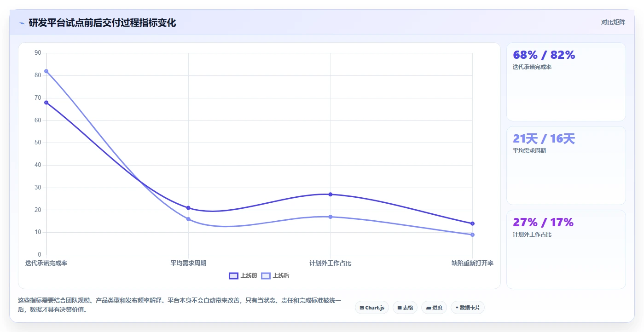Image resolution: width=644 pixels, height=332 pixels.
Task: Select the Chart.js tag chip
Action: [372, 308]
